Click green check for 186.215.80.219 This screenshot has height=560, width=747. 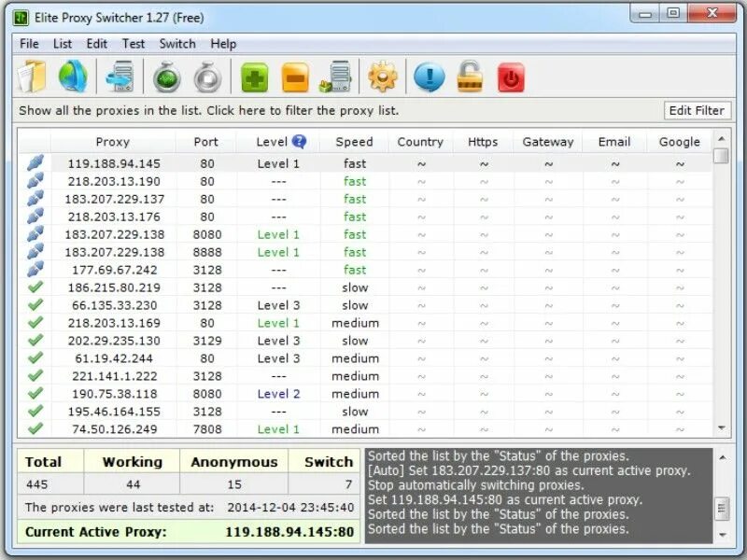(35, 287)
